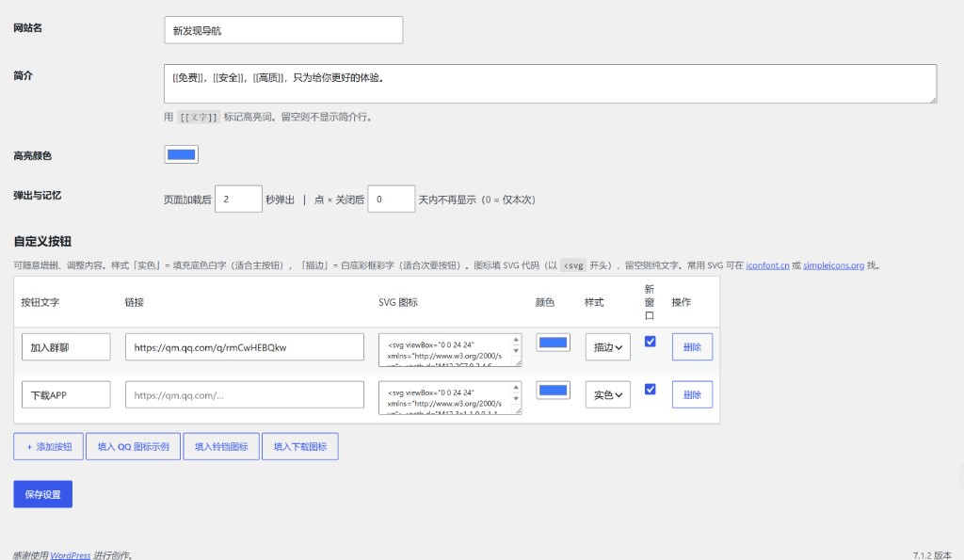Open the simpleicons.org link
Viewport: 964px width, 560px height.
834,265
